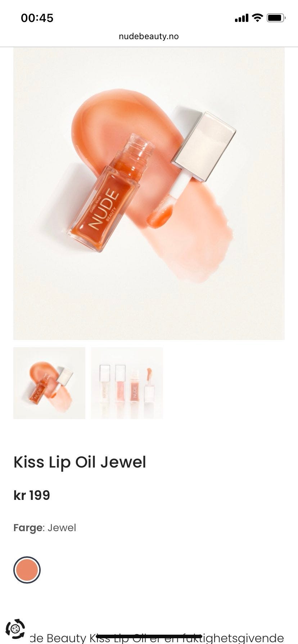
Task: Tap the 00:45 clock in status bar
Action: [37, 18]
